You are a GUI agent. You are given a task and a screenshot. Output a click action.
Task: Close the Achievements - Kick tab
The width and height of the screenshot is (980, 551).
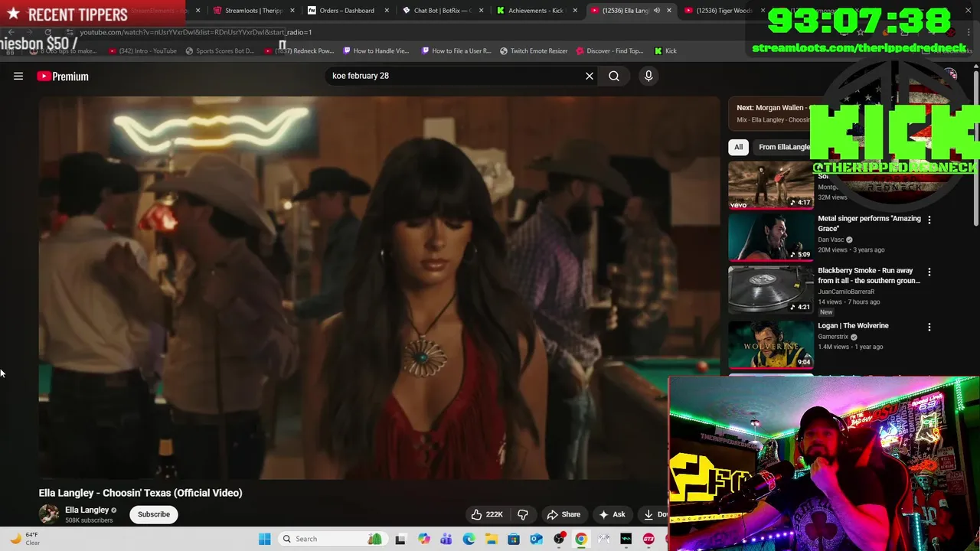[575, 11]
